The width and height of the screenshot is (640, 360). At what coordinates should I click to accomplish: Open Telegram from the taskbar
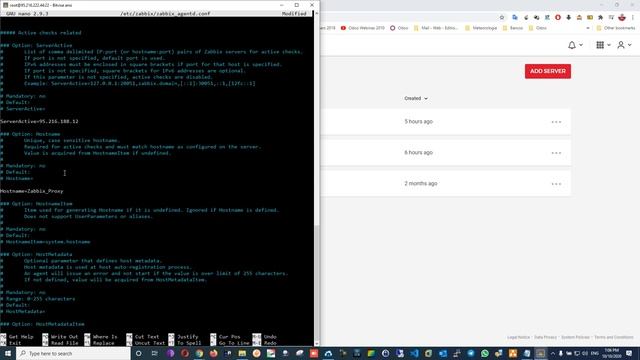click(471, 353)
